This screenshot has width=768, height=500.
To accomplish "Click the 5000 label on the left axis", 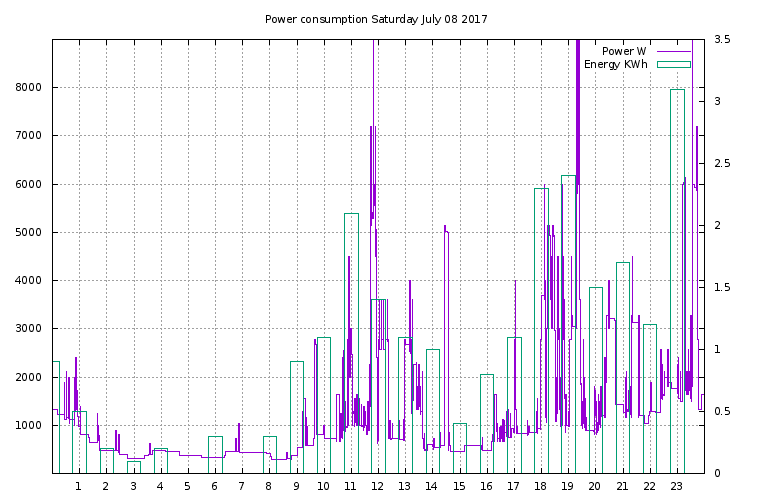I will [x=28, y=233].
